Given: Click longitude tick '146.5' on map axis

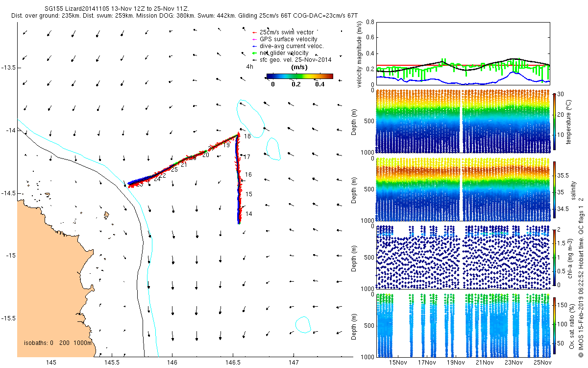Looking at the screenshot, I should tap(232, 363).
